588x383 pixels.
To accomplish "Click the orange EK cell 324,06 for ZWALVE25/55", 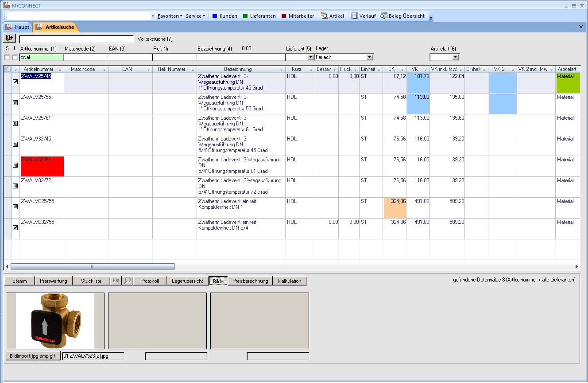I will coord(395,208).
